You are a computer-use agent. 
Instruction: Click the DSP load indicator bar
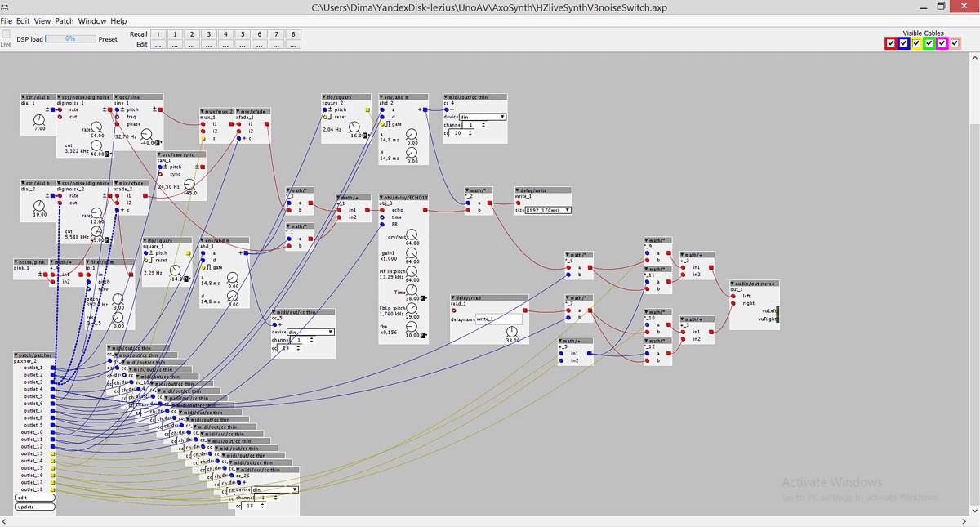click(x=70, y=38)
